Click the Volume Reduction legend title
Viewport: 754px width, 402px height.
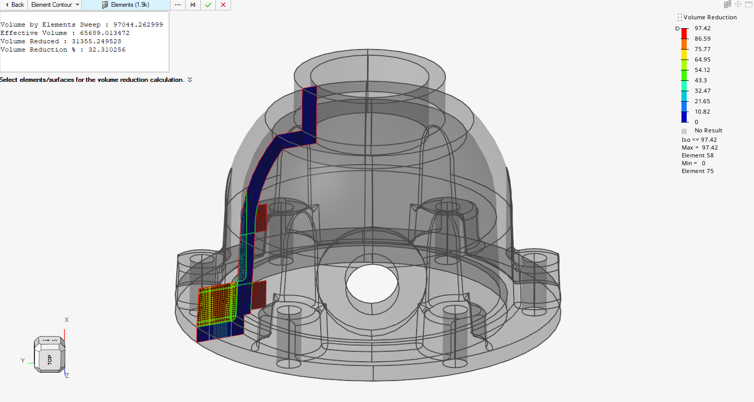[710, 17]
